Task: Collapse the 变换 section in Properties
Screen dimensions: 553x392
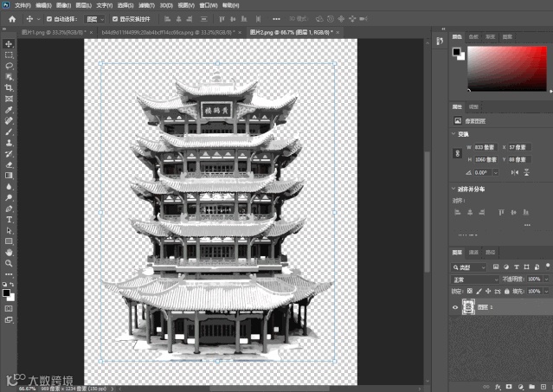Action: (453, 134)
